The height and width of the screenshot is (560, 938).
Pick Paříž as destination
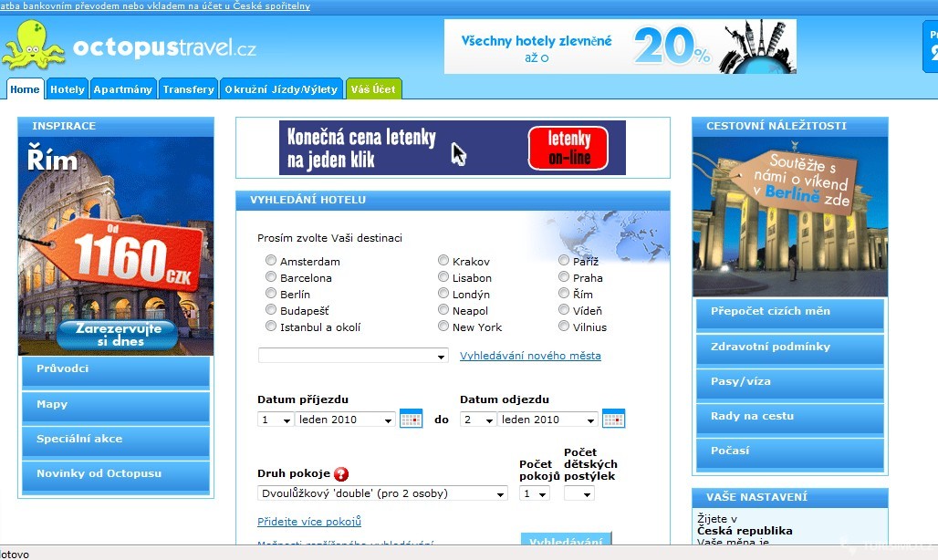coord(564,261)
